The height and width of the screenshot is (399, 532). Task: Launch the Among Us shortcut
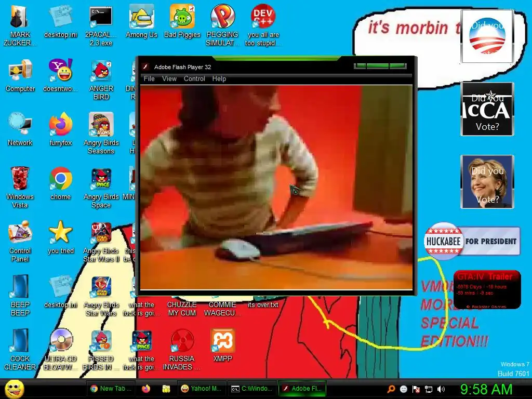[x=141, y=21]
